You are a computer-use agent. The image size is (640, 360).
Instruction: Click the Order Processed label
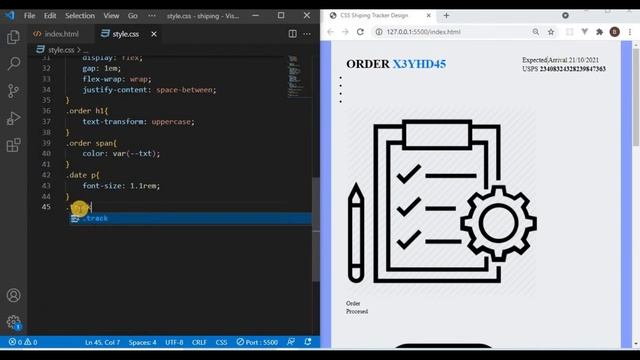coord(357,307)
